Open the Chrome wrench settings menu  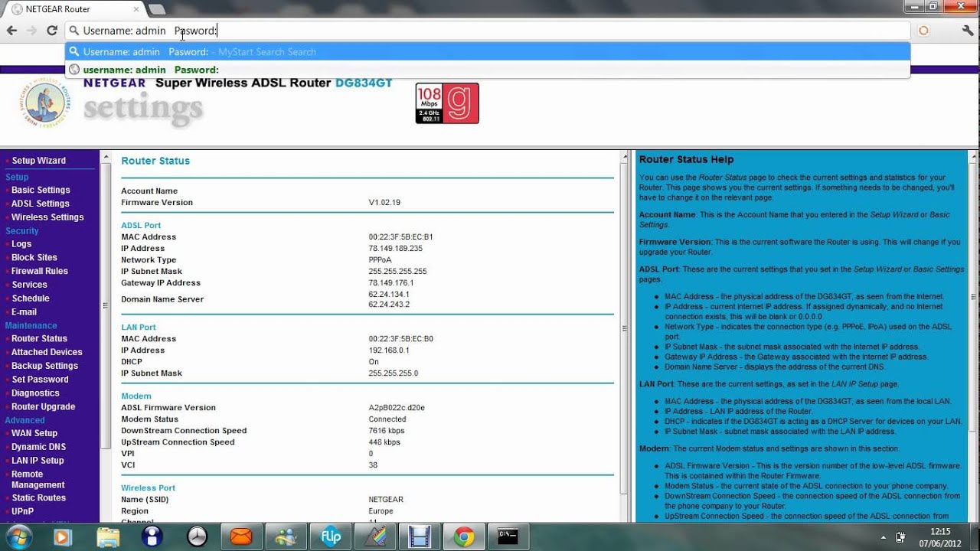pyautogui.click(x=967, y=31)
